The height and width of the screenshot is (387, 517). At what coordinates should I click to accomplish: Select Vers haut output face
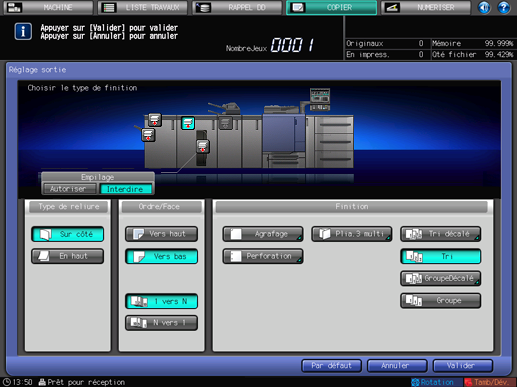[161, 234]
